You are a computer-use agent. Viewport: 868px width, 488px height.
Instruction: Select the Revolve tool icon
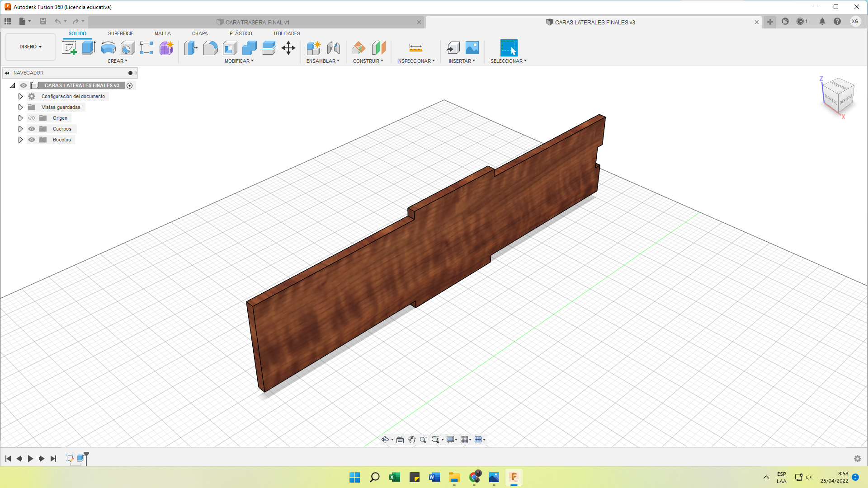pyautogui.click(x=108, y=48)
